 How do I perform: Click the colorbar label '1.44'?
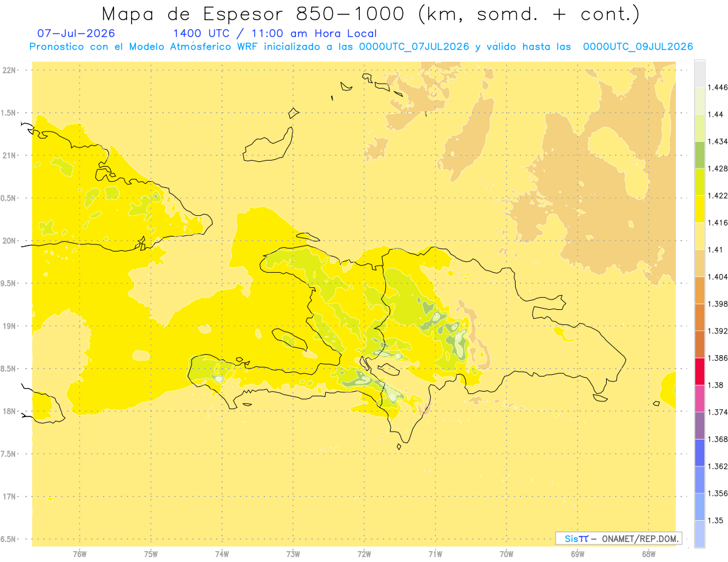pos(715,115)
